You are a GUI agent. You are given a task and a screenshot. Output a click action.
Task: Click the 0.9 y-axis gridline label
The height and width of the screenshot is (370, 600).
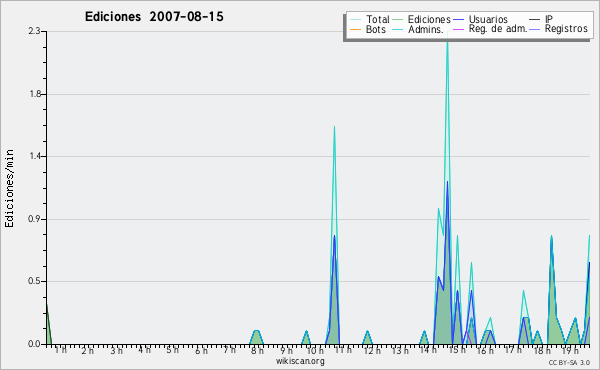pyautogui.click(x=35, y=219)
